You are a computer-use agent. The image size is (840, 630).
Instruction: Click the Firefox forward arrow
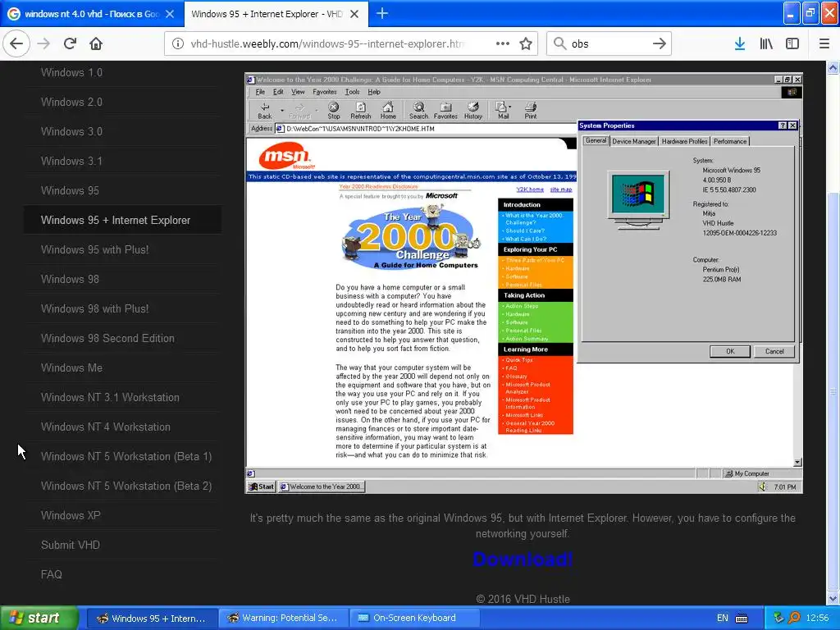pyautogui.click(x=44, y=44)
